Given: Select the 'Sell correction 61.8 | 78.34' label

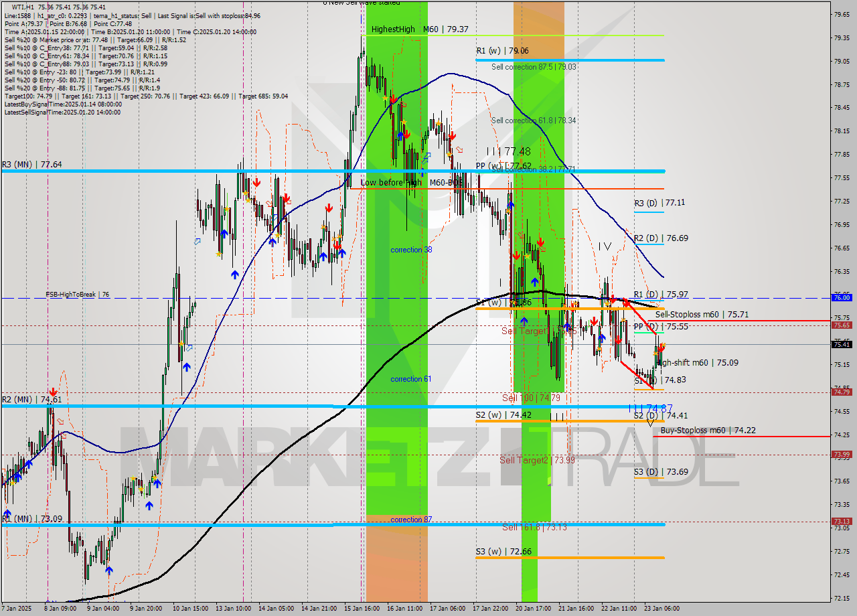Looking at the screenshot, I should coord(534,121).
